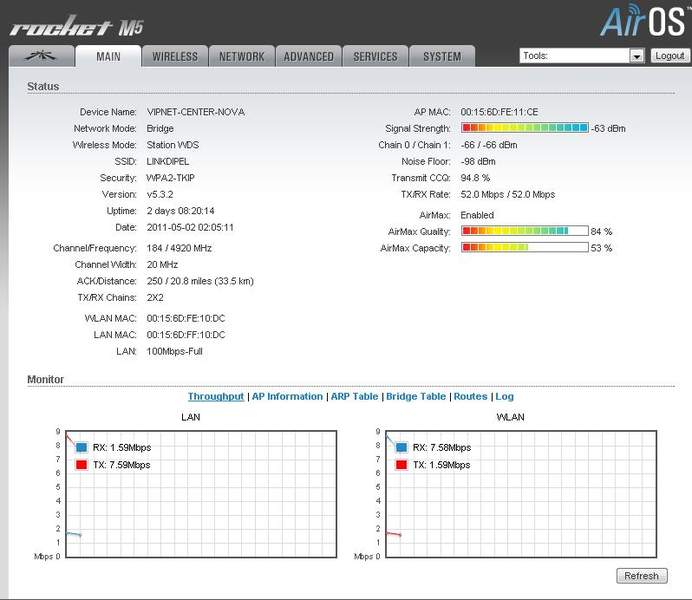Click the SSID value LINKDIPEL
This screenshot has width=692, height=600.
(168, 161)
